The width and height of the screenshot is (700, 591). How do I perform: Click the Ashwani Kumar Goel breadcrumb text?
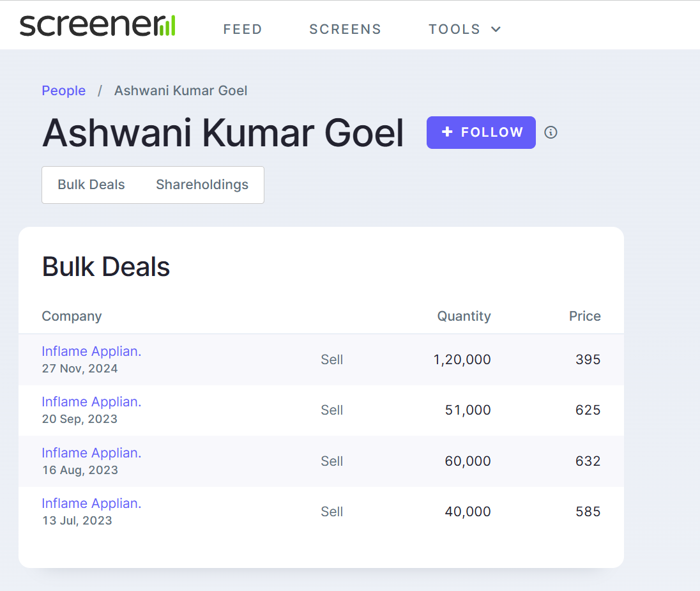click(181, 91)
